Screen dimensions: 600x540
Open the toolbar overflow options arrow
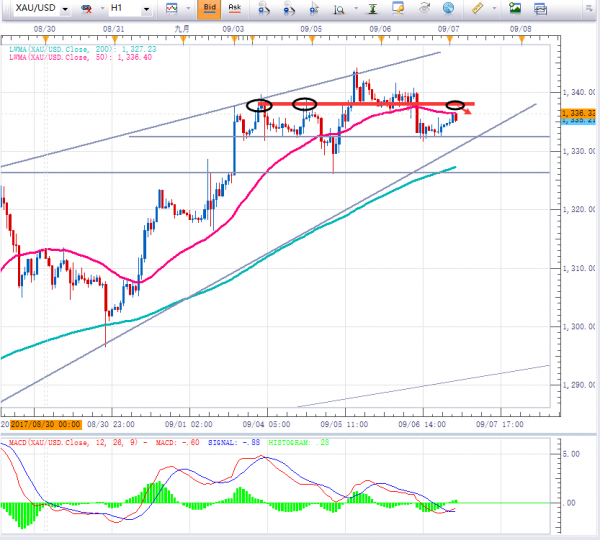589,8
